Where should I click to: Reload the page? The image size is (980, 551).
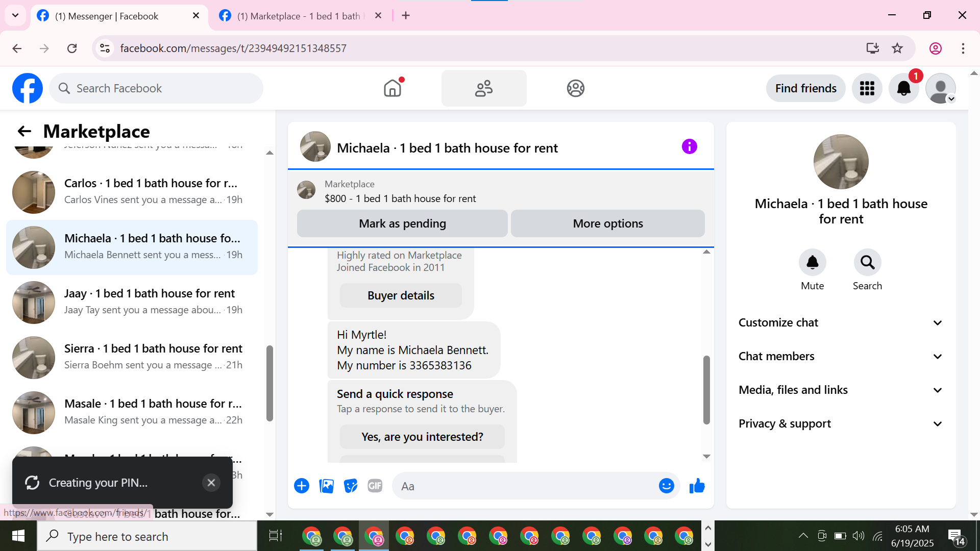point(72,48)
